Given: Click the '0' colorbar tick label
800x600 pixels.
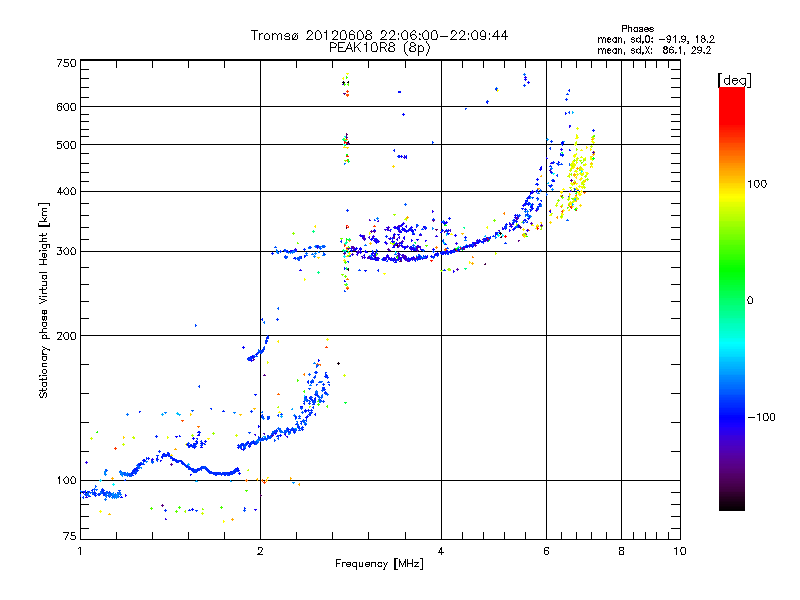Looking at the screenshot, I should coord(750,300).
